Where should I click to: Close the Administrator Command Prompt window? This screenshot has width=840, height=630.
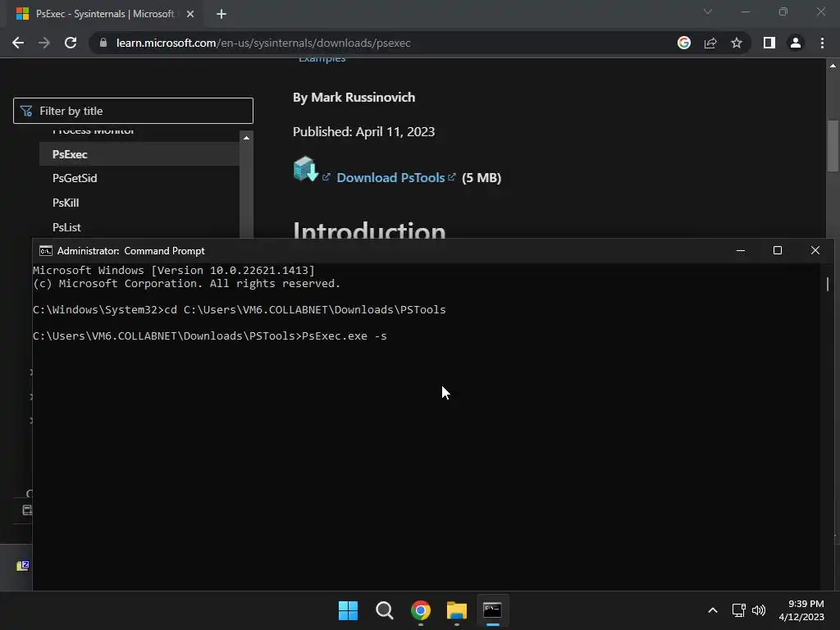click(x=815, y=251)
